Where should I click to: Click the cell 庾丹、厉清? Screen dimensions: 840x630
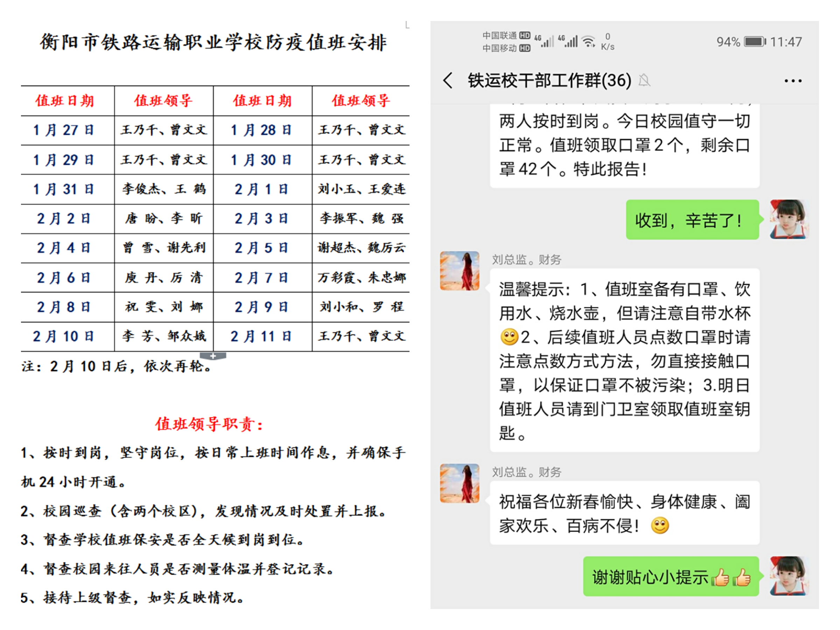click(164, 277)
